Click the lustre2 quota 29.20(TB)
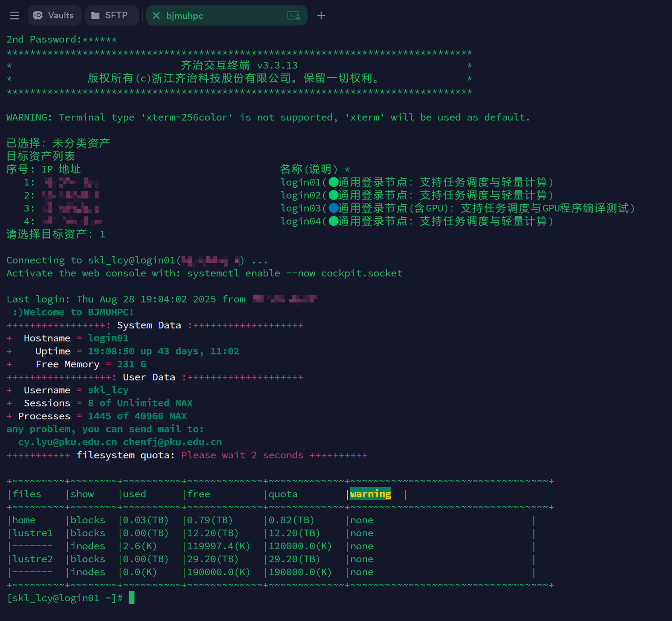 coord(295,559)
